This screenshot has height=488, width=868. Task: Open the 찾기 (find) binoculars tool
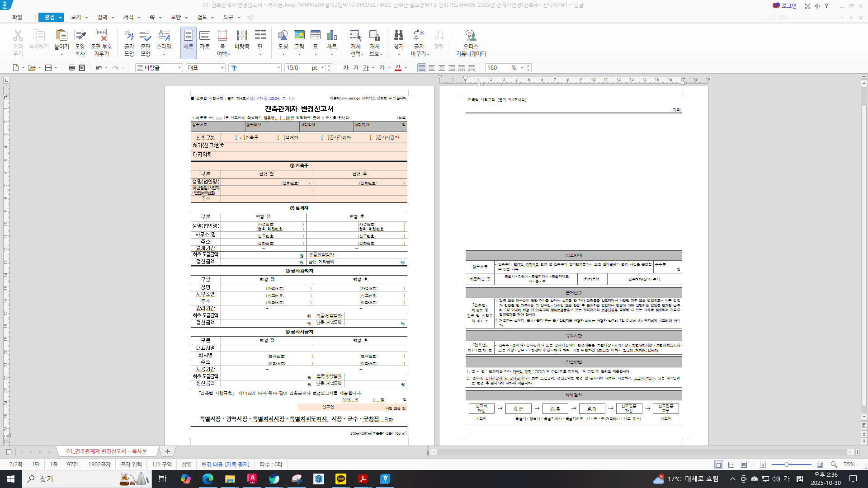point(398,36)
